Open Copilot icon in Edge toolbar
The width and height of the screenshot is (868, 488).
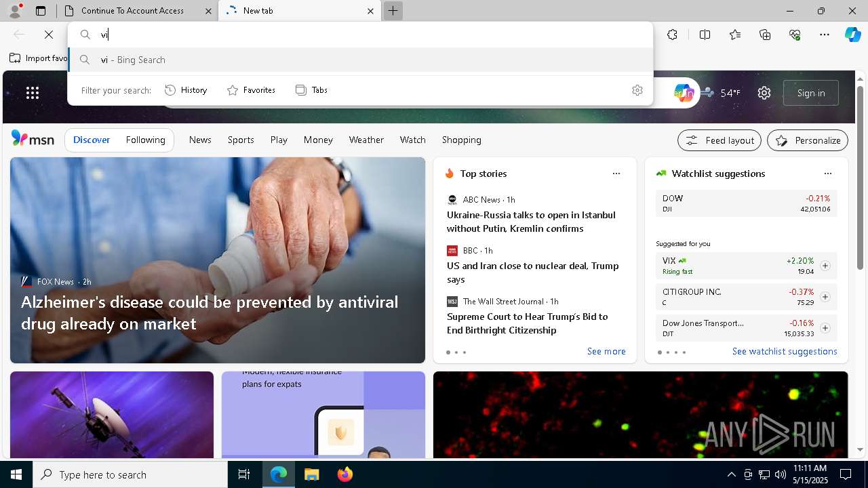click(852, 35)
